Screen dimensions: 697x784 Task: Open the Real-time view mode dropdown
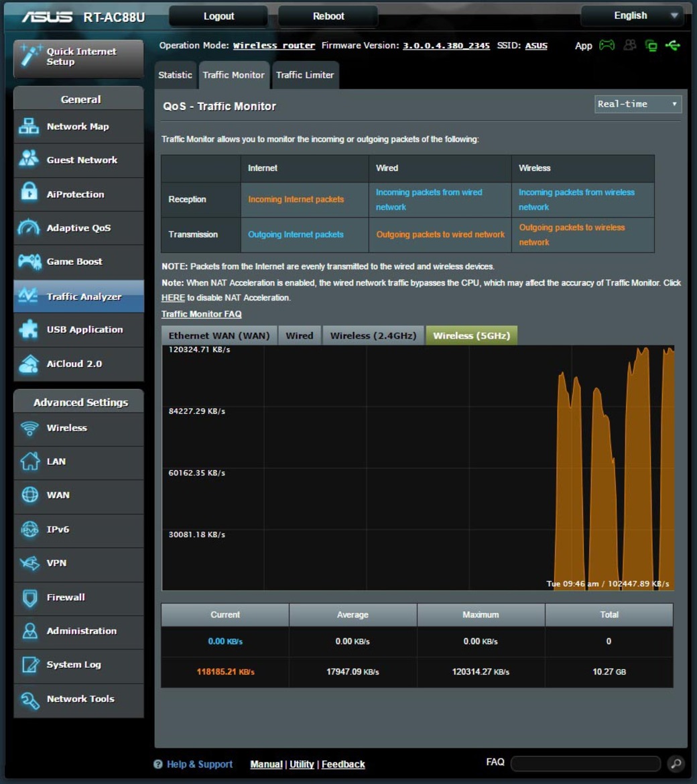click(x=637, y=104)
